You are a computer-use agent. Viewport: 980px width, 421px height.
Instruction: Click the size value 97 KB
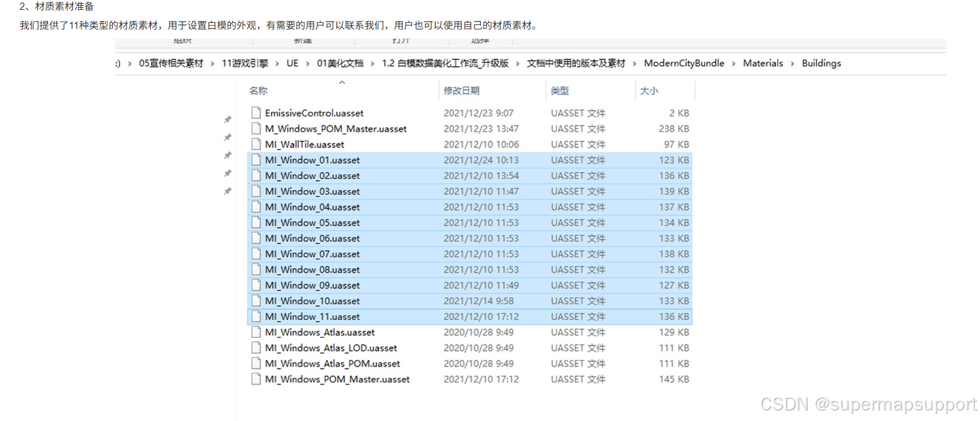(677, 144)
